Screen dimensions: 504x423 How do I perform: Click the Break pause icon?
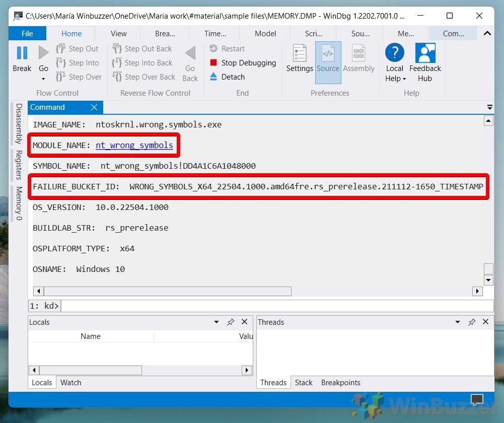(22, 53)
